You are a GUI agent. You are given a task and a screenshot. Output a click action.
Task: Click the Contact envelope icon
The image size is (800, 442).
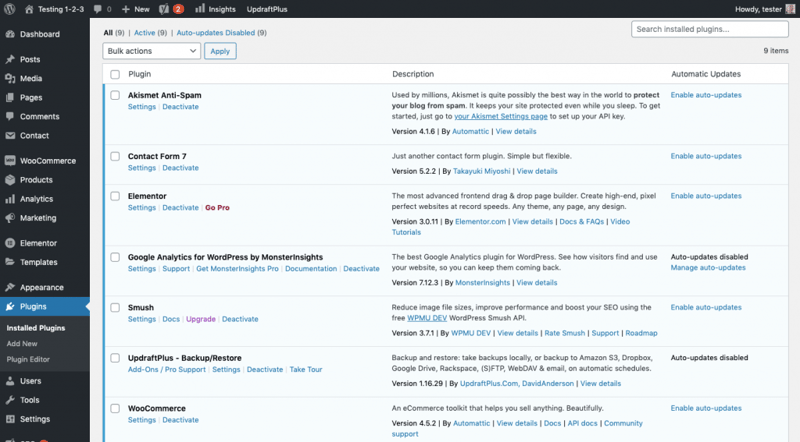[x=10, y=135]
